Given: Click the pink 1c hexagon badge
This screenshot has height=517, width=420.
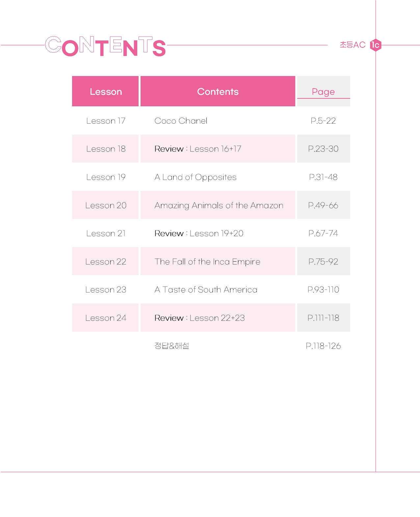Looking at the screenshot, I should click(x=376, y=45).
